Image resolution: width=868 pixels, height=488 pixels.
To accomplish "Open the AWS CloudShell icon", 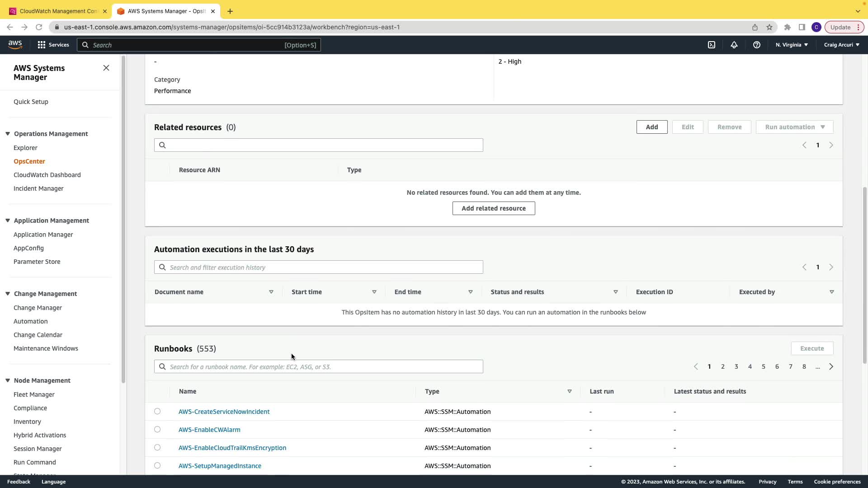I will (x=712, y=45).
